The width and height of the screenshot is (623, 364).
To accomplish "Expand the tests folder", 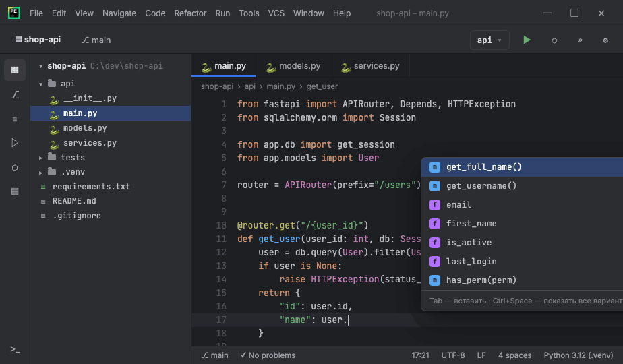I will pyautogui.click(x=40, y=158).
